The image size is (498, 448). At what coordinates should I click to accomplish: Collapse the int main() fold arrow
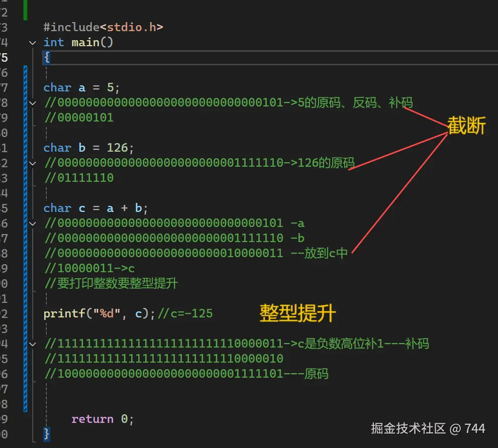[32, 42]
